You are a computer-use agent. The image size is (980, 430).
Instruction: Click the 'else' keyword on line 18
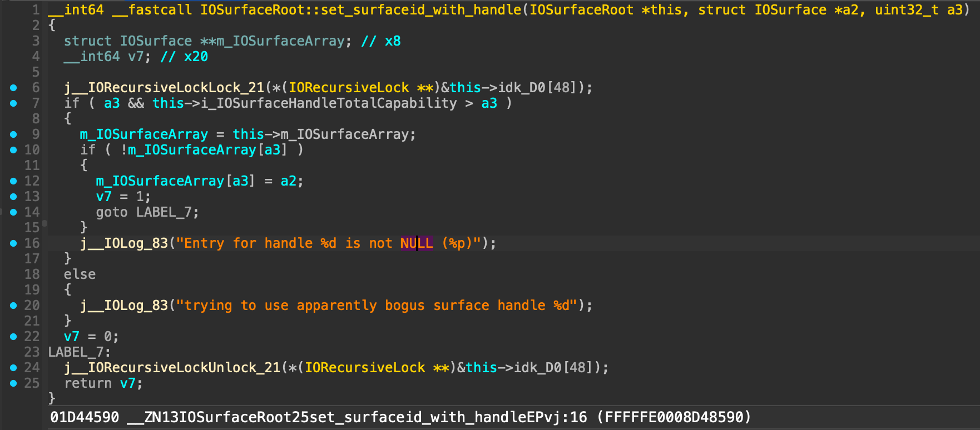tap(80, 274)
